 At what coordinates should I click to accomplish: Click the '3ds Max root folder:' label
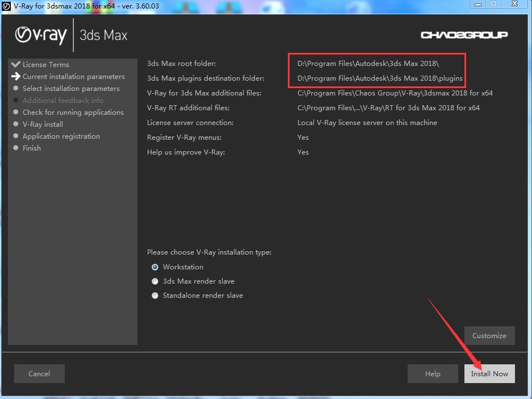coord(181,64)
